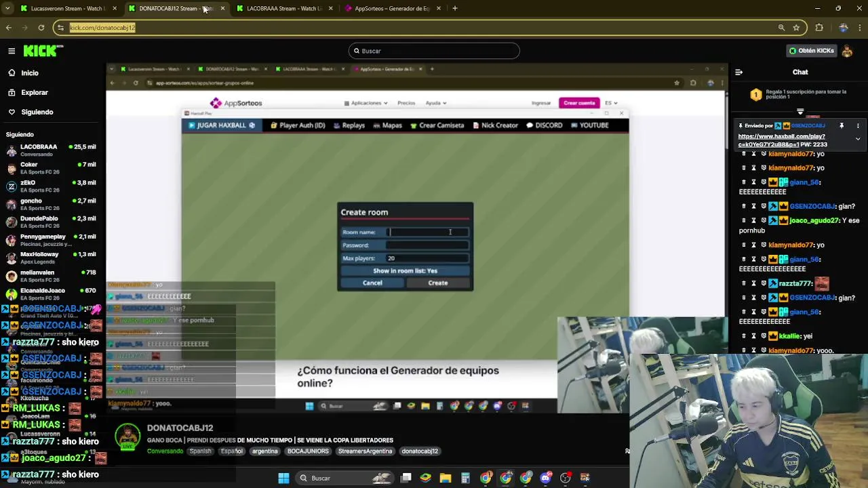The image size is (868, 488).
Task: Open Task View on taskbar
Action: coord(406,478)
